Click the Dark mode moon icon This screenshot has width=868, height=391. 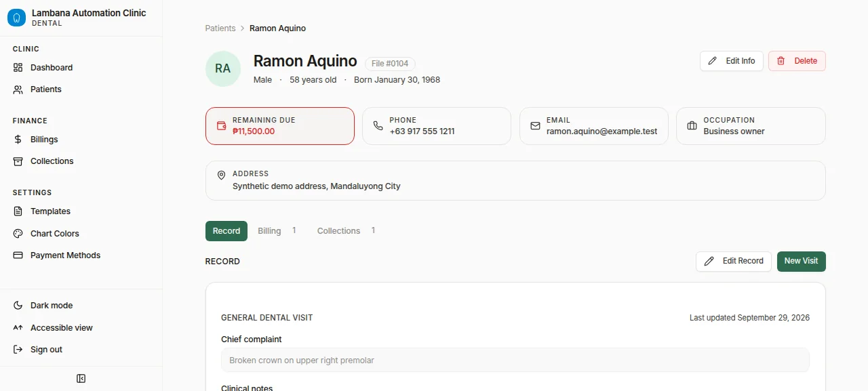(18, 306)
